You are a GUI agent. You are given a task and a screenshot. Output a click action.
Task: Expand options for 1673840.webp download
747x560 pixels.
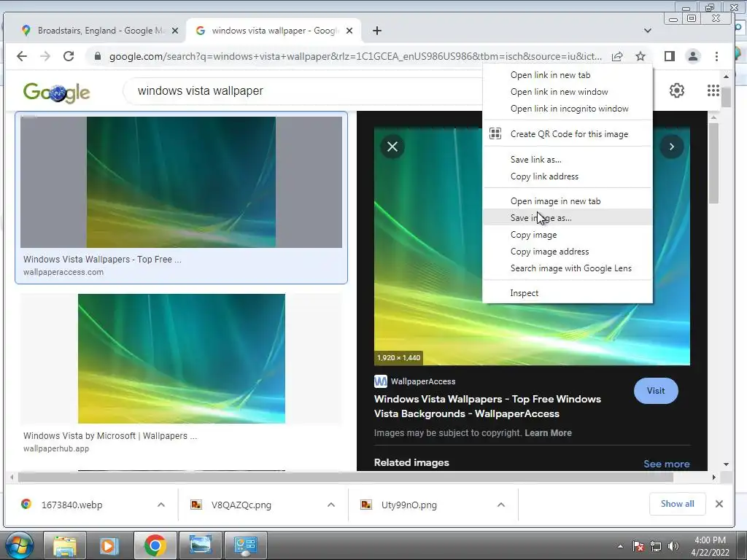(x=161, y=505)
